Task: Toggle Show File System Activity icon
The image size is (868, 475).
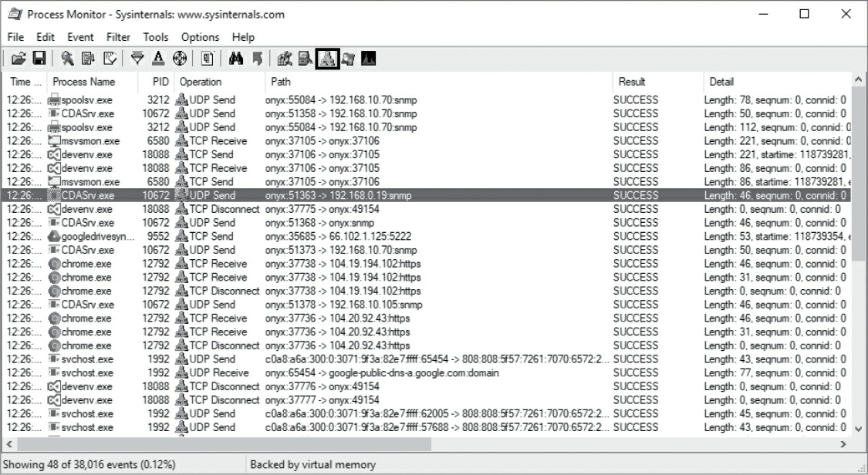Action: (305, 59)
